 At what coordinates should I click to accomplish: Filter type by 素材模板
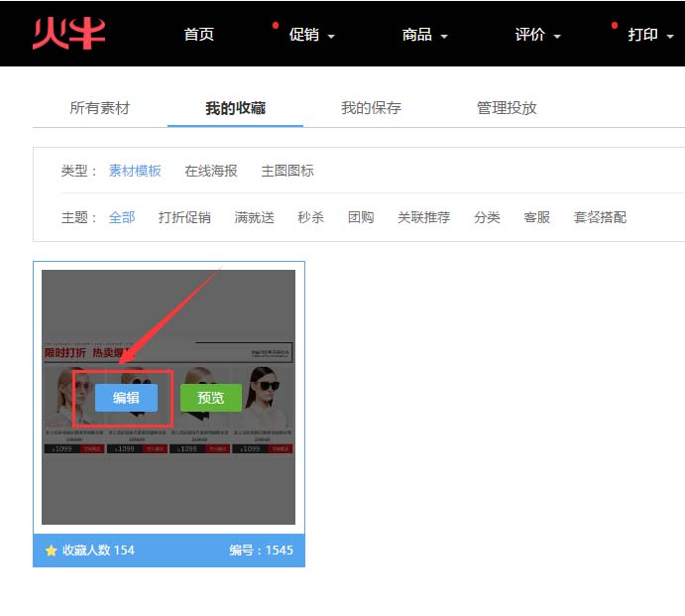click(x=135, y=171)
